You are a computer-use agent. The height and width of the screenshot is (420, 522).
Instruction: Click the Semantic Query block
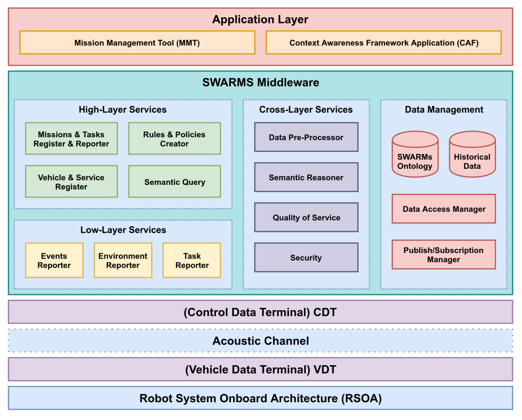click(174, 182)
